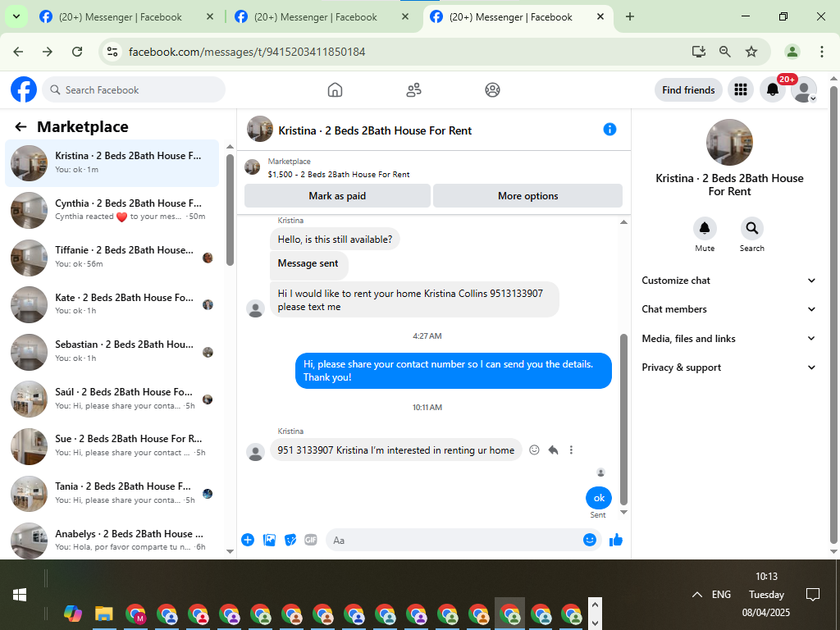Go back in browser history
The image size is (840, 630).
[x=18, y=52]
